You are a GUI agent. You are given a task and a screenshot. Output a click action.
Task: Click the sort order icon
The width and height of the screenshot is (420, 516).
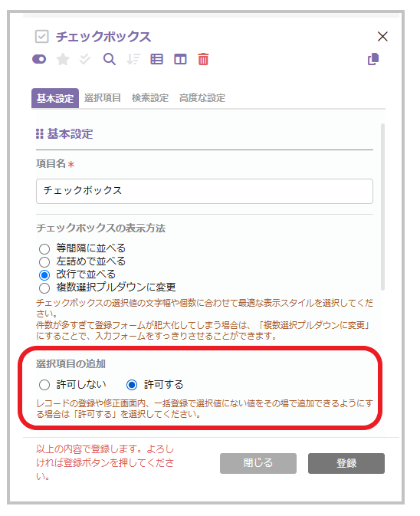[133, 59]
